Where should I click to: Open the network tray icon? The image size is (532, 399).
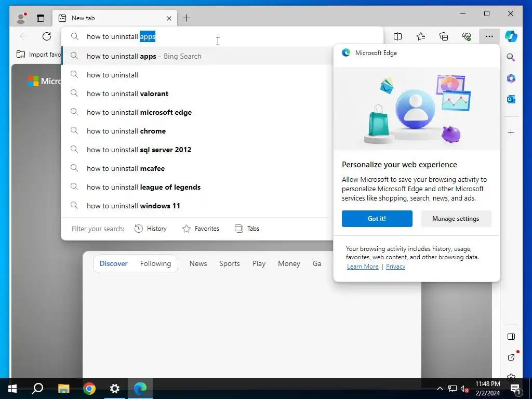pos(453,389)
